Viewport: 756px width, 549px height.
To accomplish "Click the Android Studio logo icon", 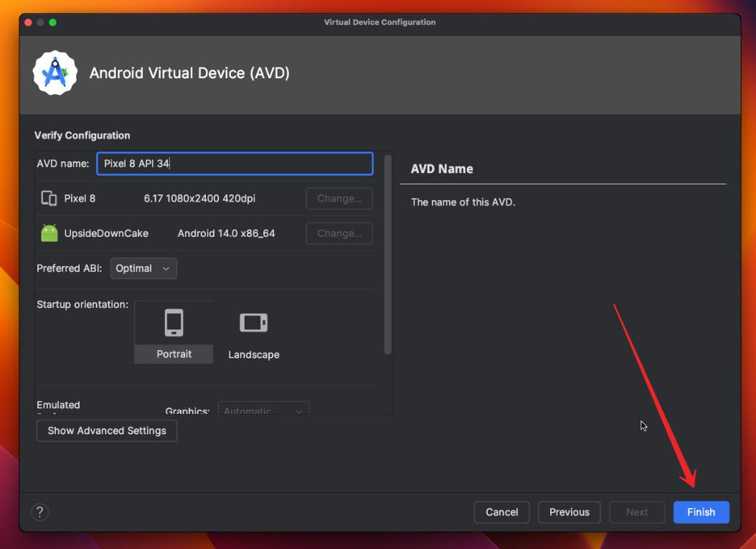I will click(55, 73).
